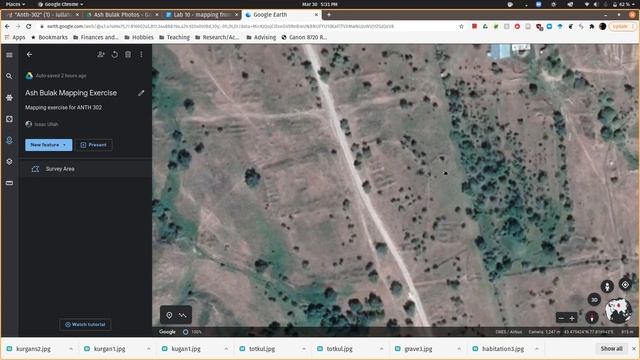Open project more options three dots
The height and width of the screenshot is (360, 640).
pos(141,54)
